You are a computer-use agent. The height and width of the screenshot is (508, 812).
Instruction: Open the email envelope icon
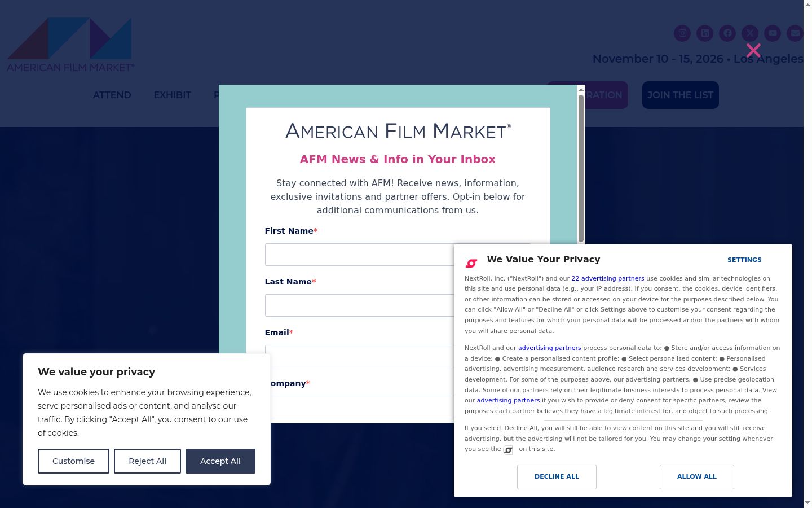(x=795, y=33)
